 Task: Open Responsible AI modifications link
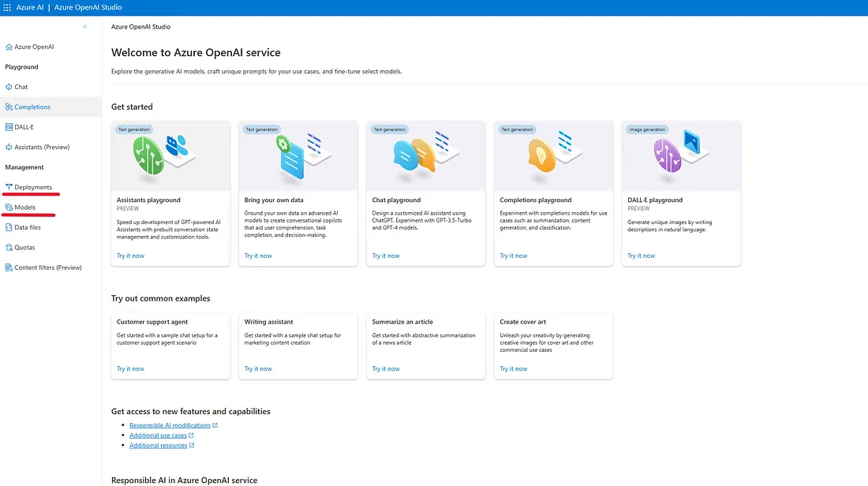pos(170,425)
